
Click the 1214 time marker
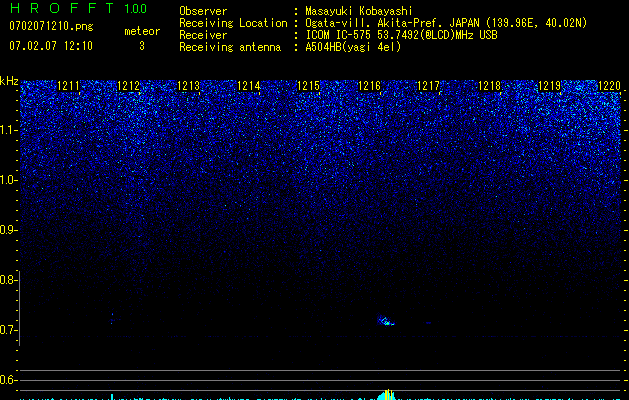[249, 85]
